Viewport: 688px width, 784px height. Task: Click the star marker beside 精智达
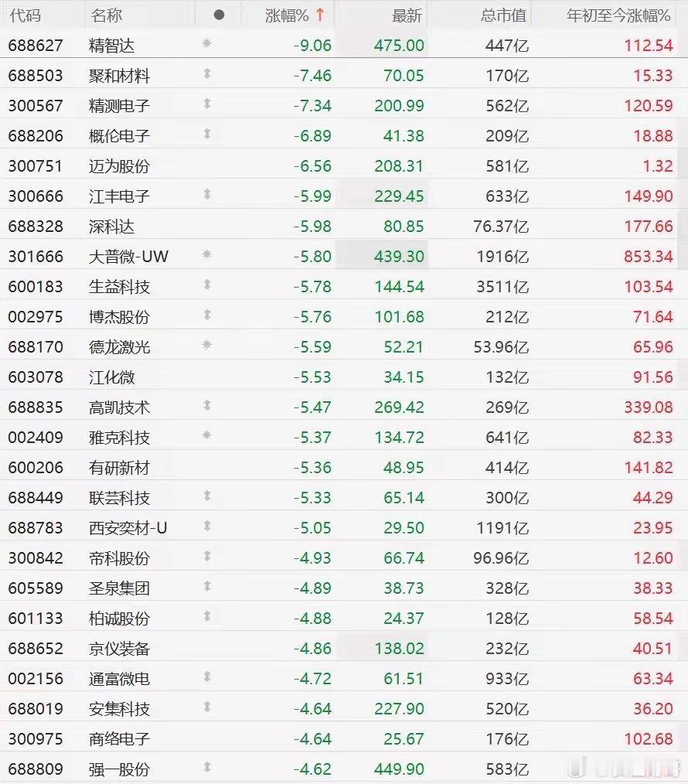pos(207,44)
